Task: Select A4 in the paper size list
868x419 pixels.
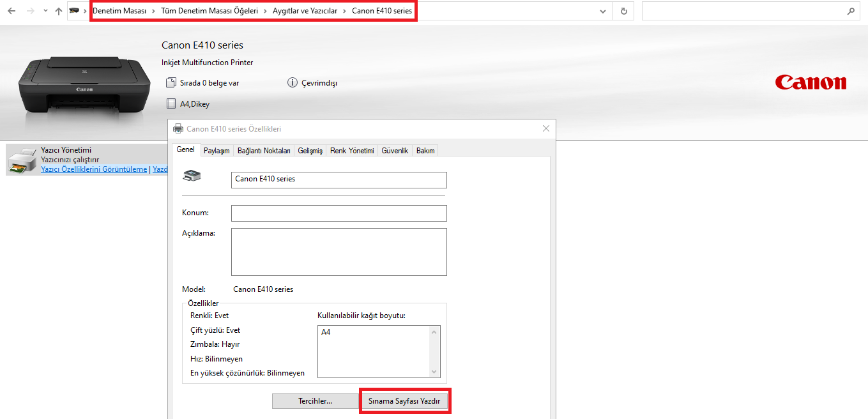Action: (326, 332)
